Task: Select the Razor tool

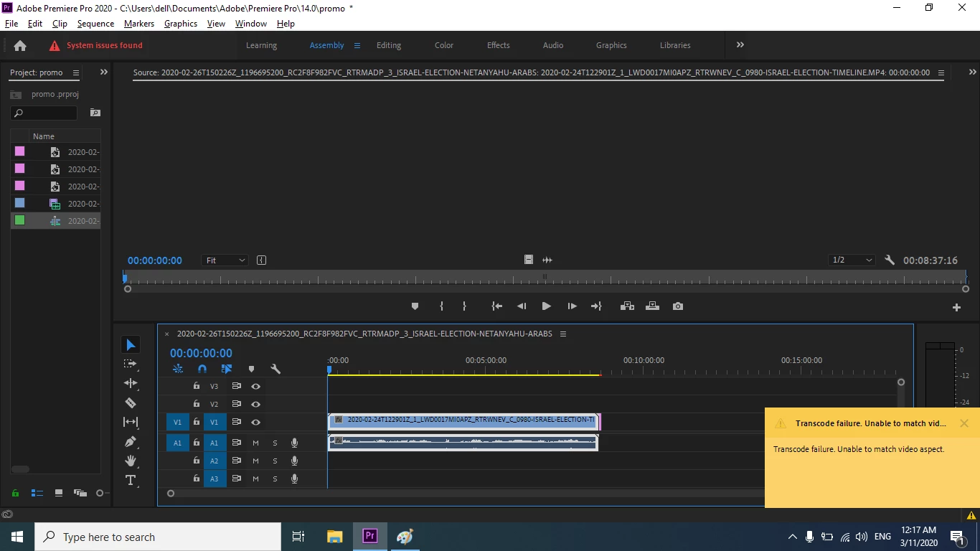Action: [x=131, y=402]
